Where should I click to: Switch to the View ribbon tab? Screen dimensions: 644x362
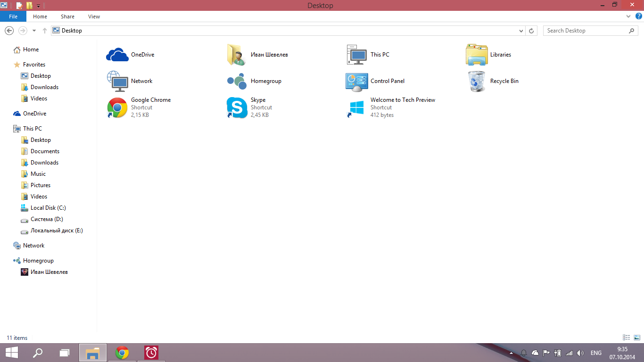tap(94, 16)
